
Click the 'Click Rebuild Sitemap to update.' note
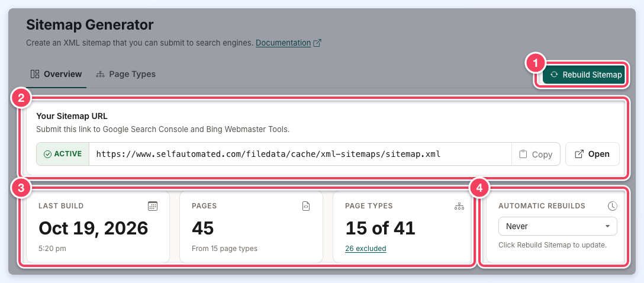tap(552, 245)
